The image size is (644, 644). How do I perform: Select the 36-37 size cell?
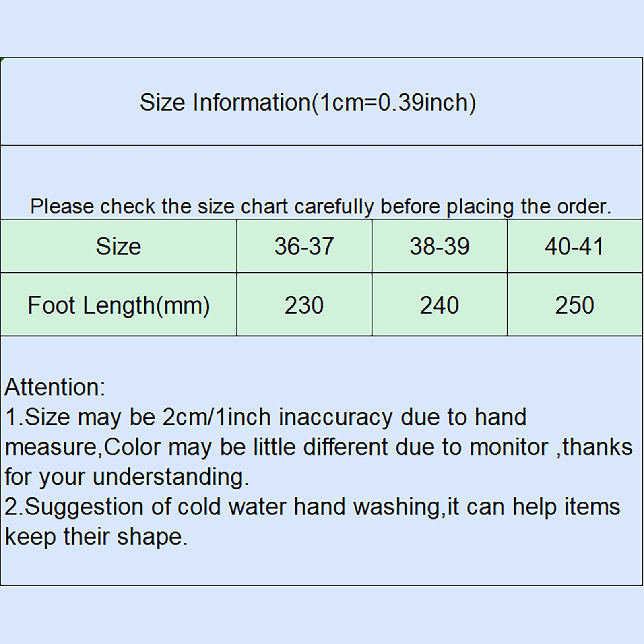coord(304,246)
